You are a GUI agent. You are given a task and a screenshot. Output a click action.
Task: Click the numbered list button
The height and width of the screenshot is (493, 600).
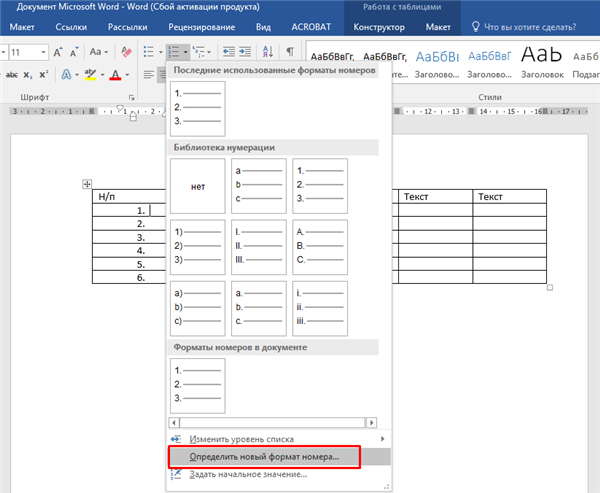174,52
